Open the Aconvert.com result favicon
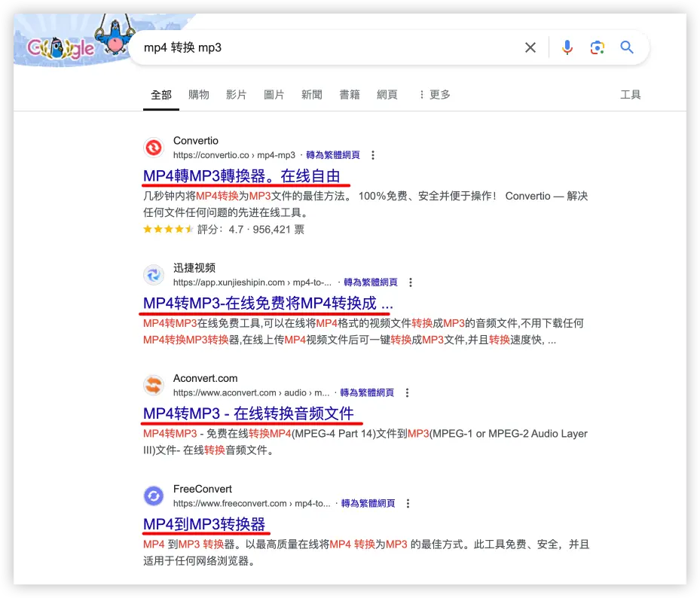This screenshot has width=700, height=598. click(x=154, y=386)
